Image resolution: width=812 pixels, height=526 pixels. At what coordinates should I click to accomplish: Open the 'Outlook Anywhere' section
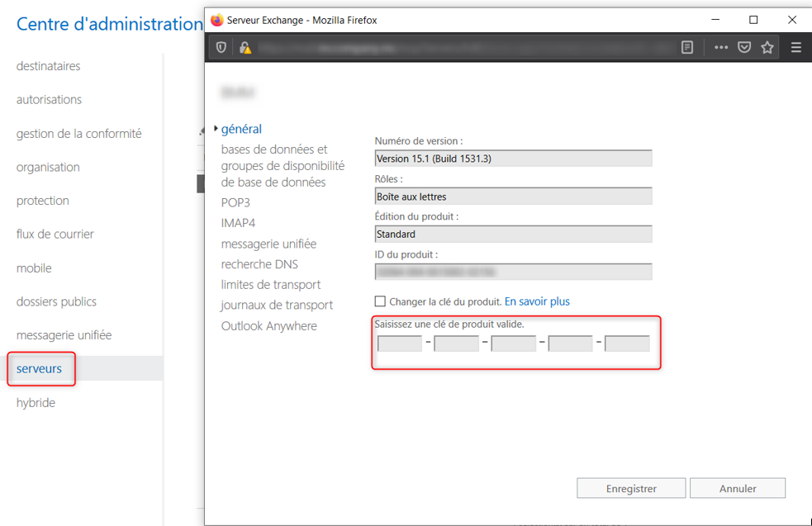269,325
